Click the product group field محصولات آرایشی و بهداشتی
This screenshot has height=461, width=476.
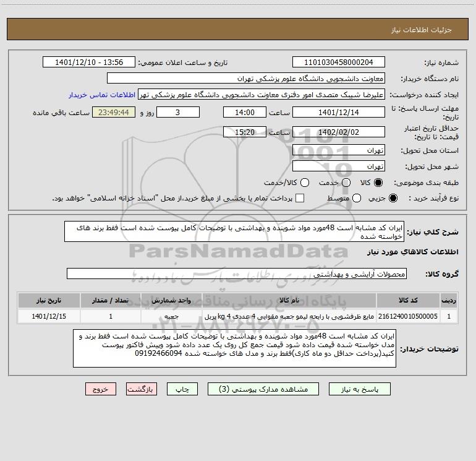[x=237, y=274]
